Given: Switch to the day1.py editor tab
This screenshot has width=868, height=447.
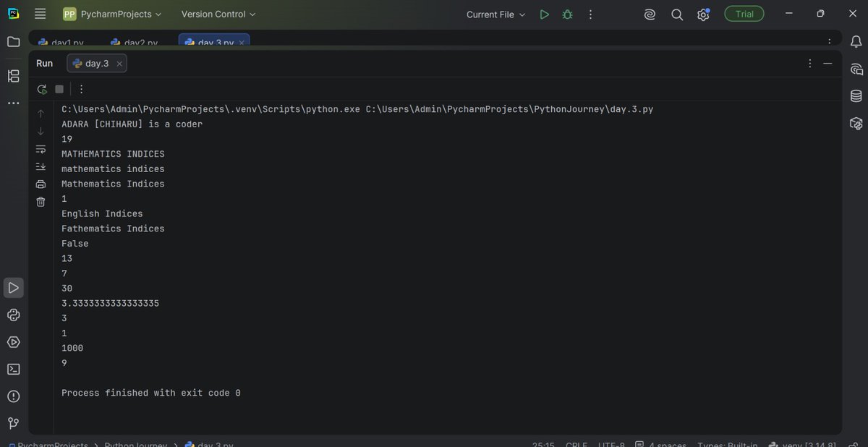Looking at the screenshot, I should [61, 43].
